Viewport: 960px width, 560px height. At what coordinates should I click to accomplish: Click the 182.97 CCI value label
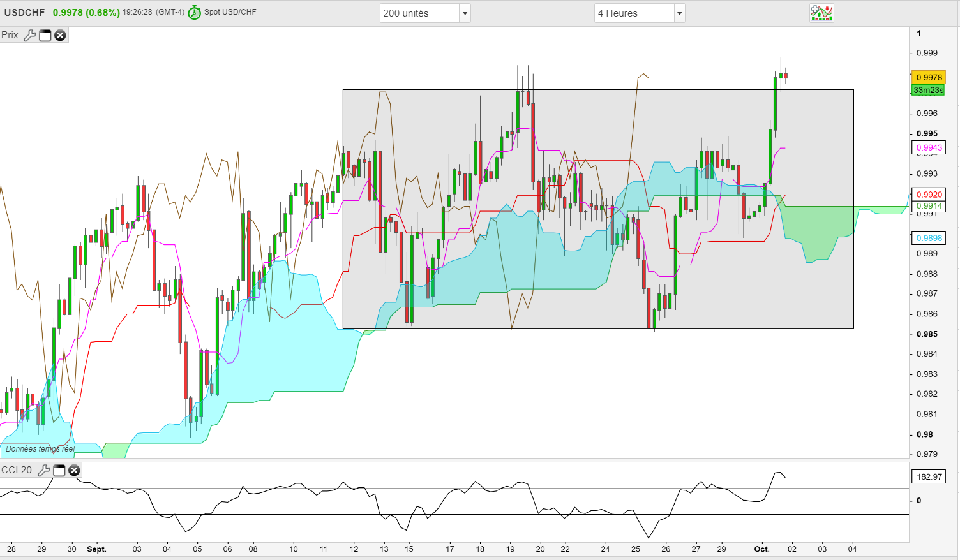[x=929, y=476]
